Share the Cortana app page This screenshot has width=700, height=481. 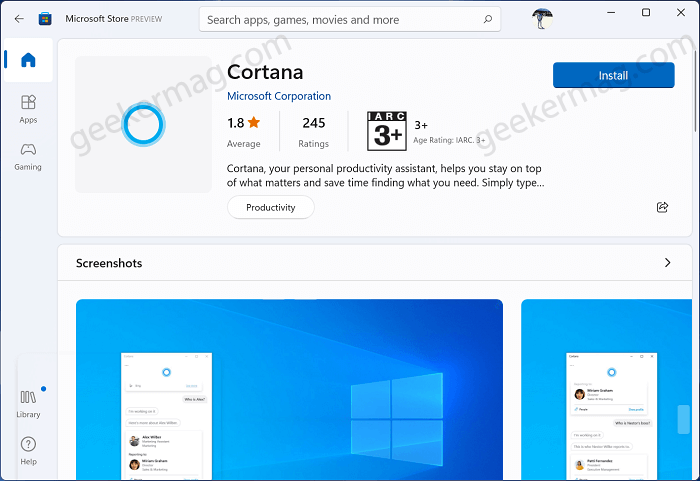[662, 207]
